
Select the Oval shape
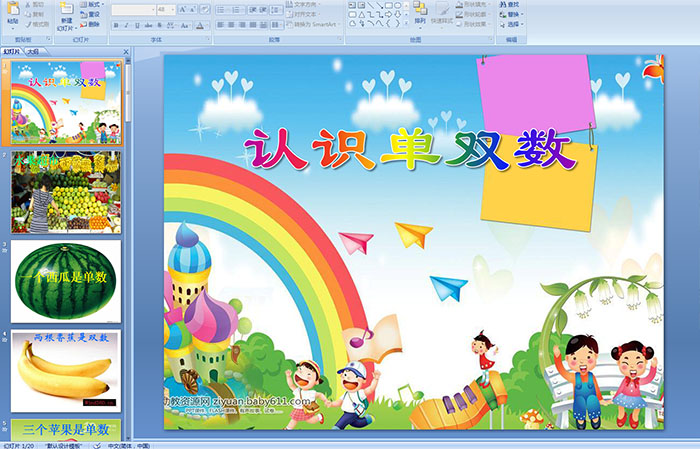point(397,5)
